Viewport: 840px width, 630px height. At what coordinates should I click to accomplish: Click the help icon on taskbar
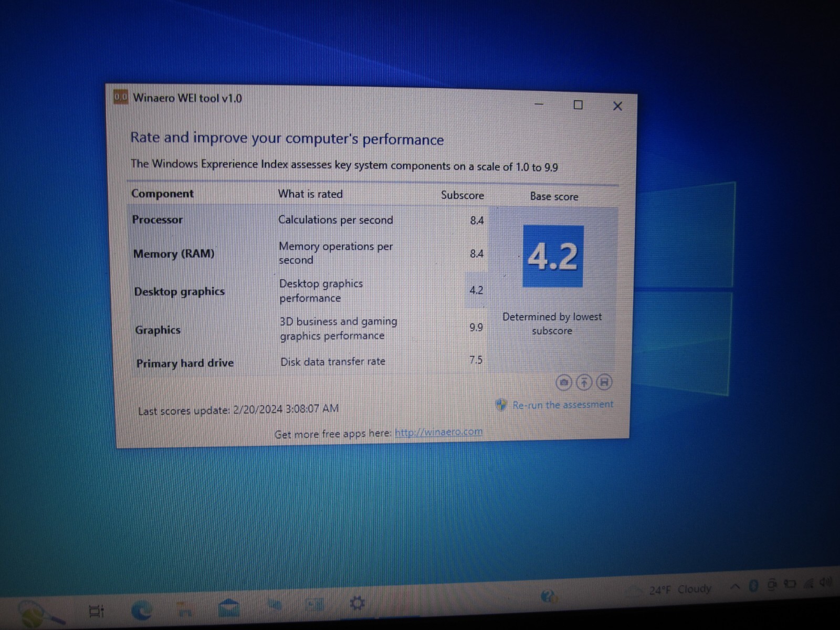(x=549, y=596)
